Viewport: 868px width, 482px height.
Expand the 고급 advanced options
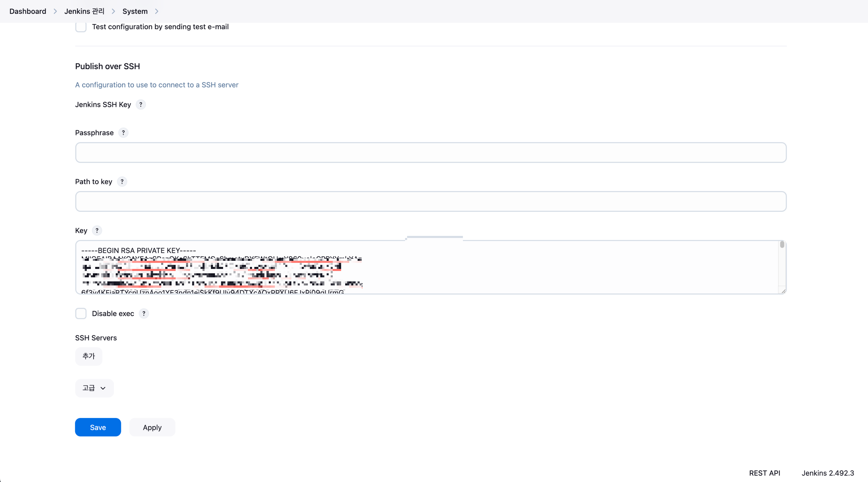tap(94, 388)
